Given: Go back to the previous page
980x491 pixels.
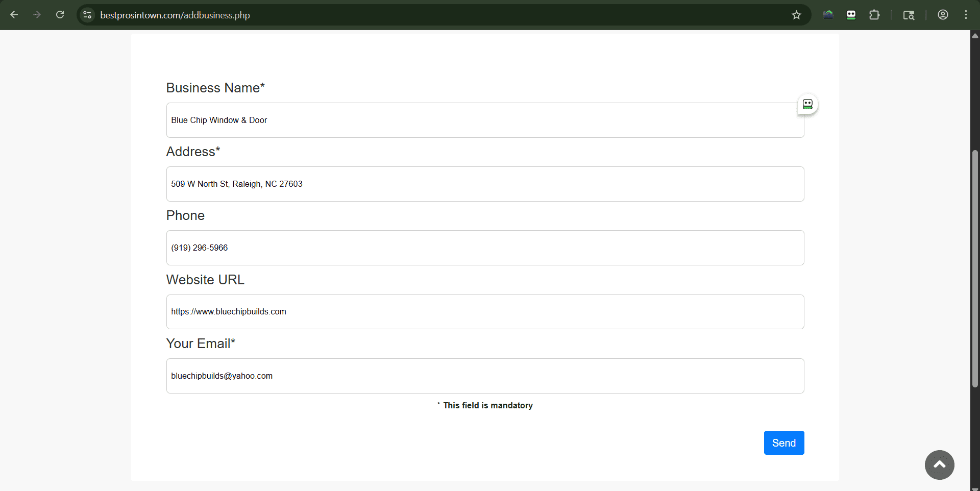Looking at the screenshot, I should coord(14,15).
